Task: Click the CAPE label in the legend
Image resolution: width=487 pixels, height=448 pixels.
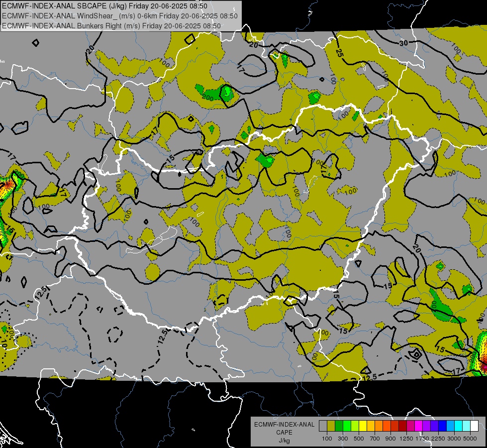Action: (x=284, y=433)
